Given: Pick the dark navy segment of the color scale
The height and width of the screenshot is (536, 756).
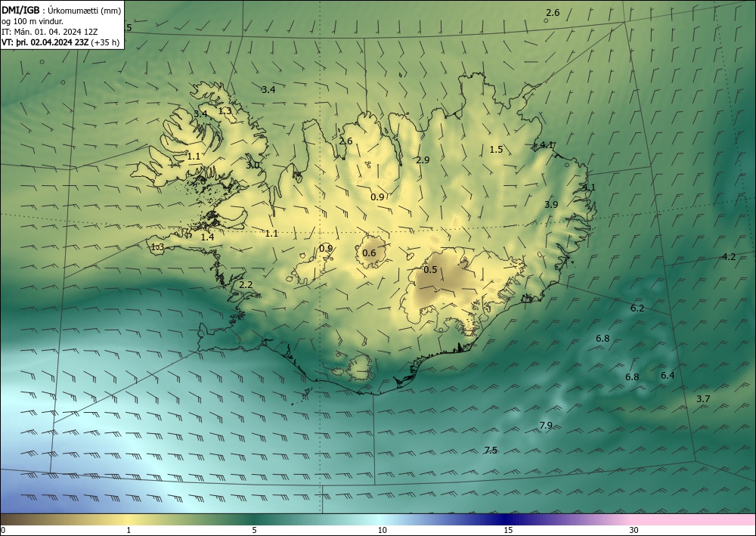Looking at the screenshot, I should click(507, 519).
